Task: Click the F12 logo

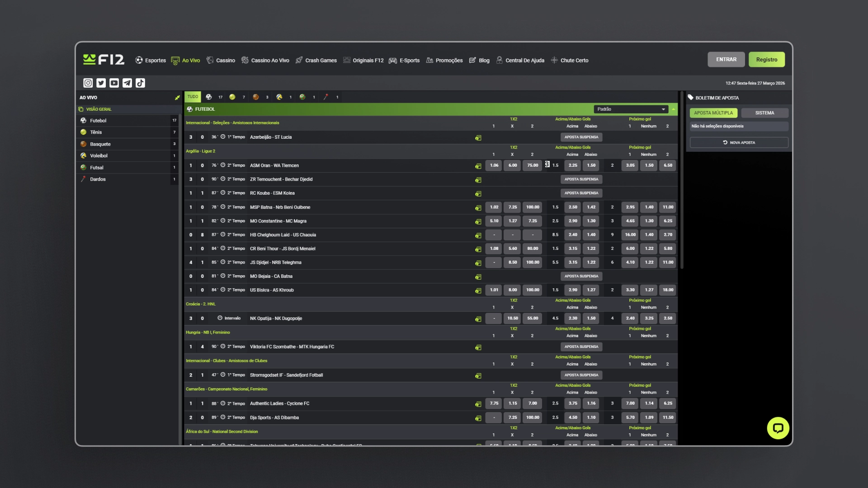Action: coord(104,60)
